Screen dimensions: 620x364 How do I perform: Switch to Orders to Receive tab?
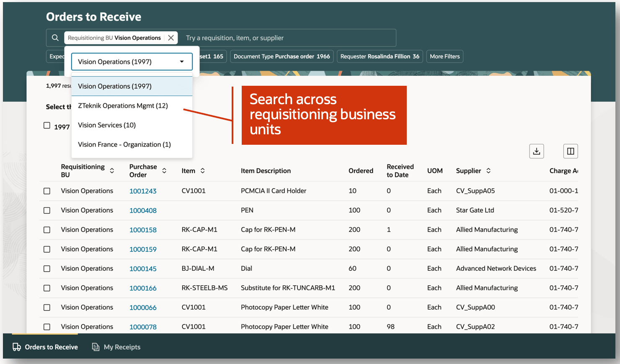pos(45,347)
